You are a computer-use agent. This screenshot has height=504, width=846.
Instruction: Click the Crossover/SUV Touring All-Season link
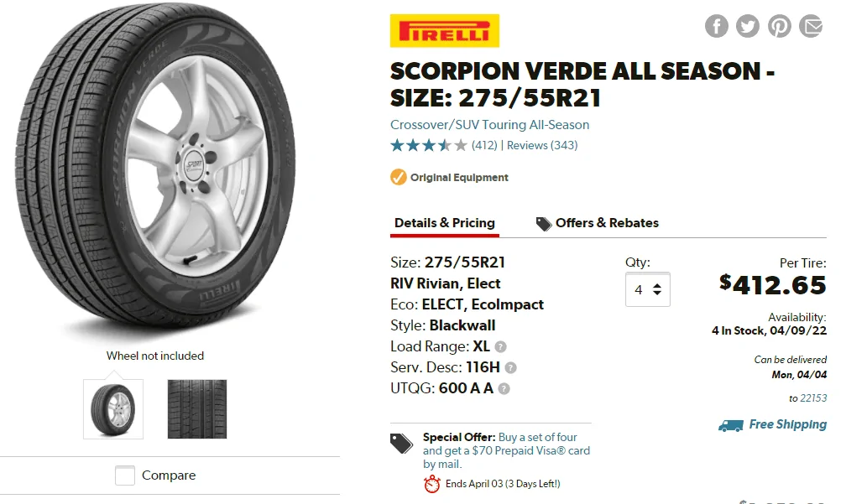(x=489, y=125)
